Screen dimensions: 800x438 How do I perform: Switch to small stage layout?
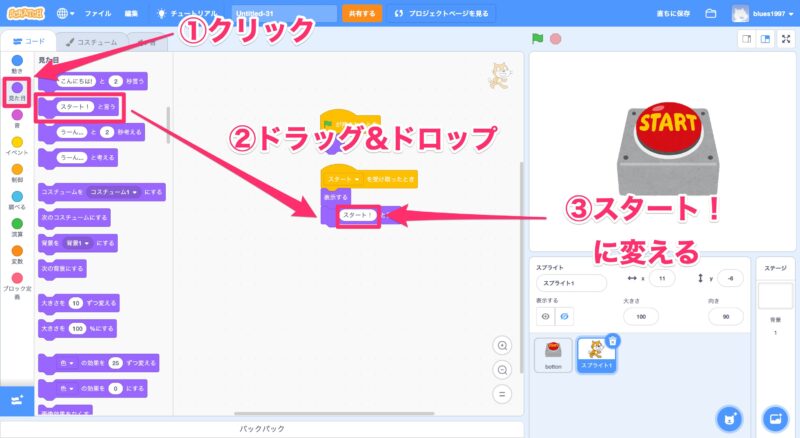point(746,40)
